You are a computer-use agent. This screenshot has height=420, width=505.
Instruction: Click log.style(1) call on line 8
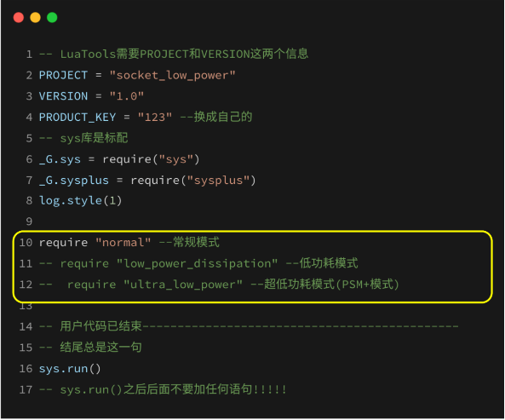tap(81, 201)
